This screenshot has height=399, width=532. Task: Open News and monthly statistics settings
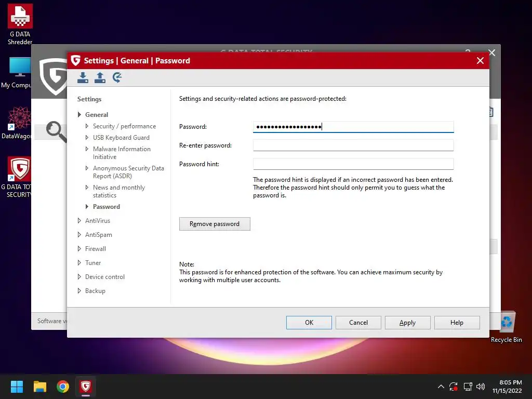click(x=119, y=191)
